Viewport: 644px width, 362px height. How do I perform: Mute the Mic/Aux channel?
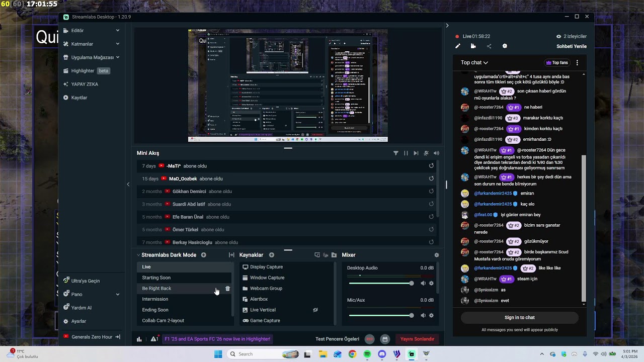coord(423,315)
